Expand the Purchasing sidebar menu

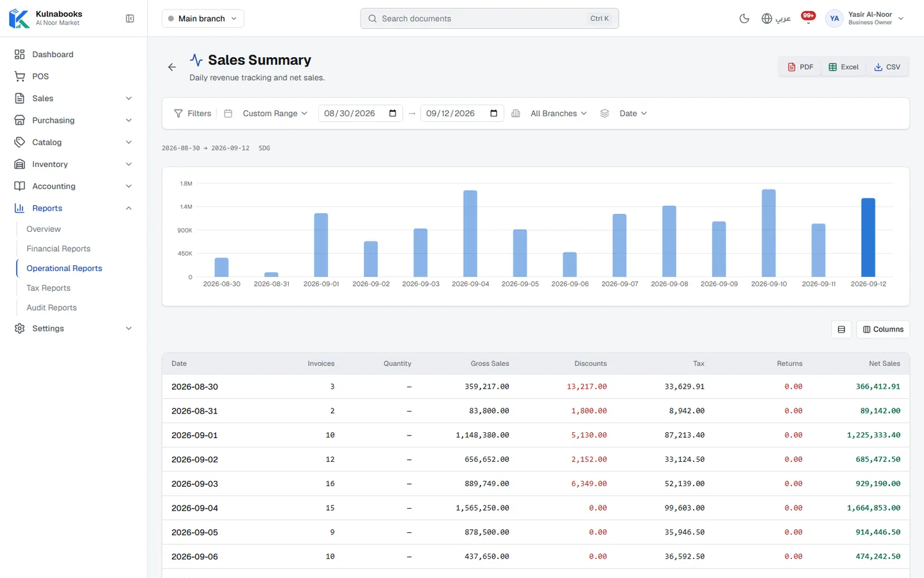pyautogui.click(x=74, y=120)
